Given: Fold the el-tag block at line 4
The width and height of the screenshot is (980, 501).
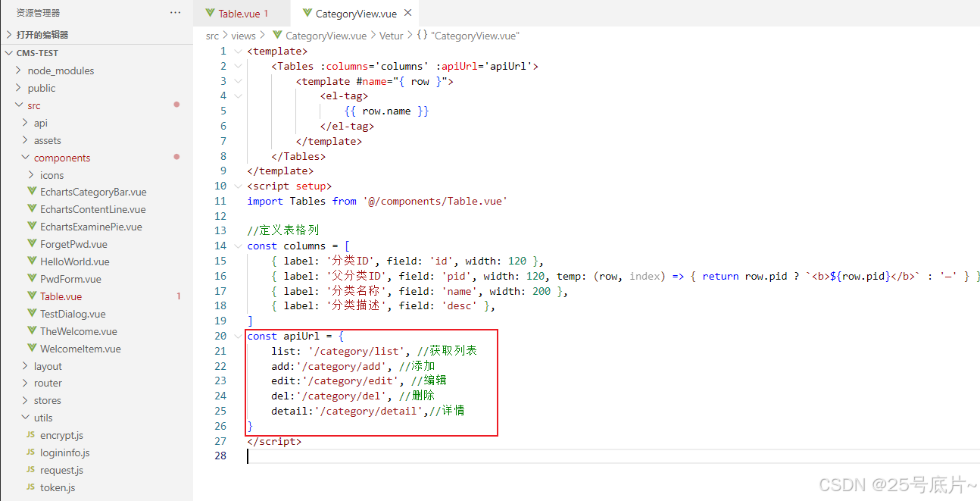Looking at the screenshot, I should point(238,96).
